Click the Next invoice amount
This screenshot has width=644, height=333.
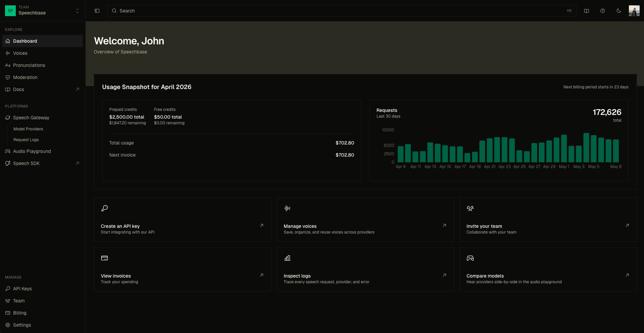[345, 155]
